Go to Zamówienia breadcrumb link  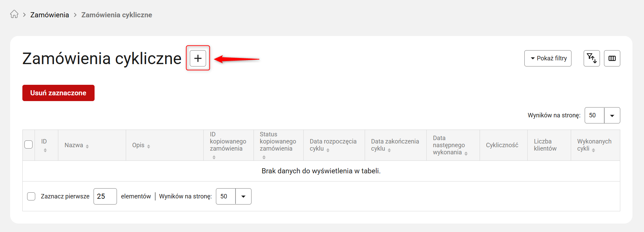click(x=49, y=15)
